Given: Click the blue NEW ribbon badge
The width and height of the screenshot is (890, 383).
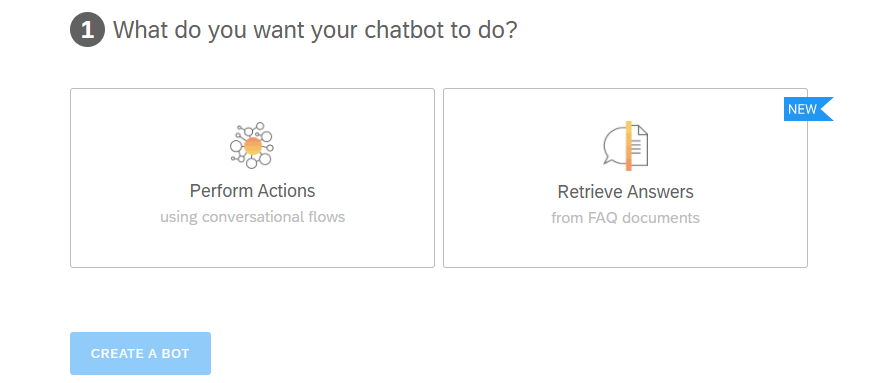Looking at the screenshot, I should click(x=808, y=109).
